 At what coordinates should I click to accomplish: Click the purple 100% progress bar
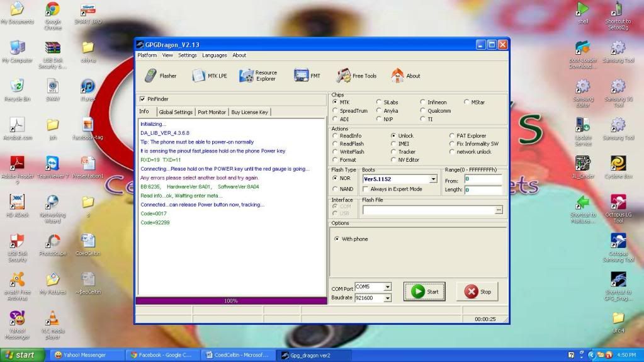[231, 301]
